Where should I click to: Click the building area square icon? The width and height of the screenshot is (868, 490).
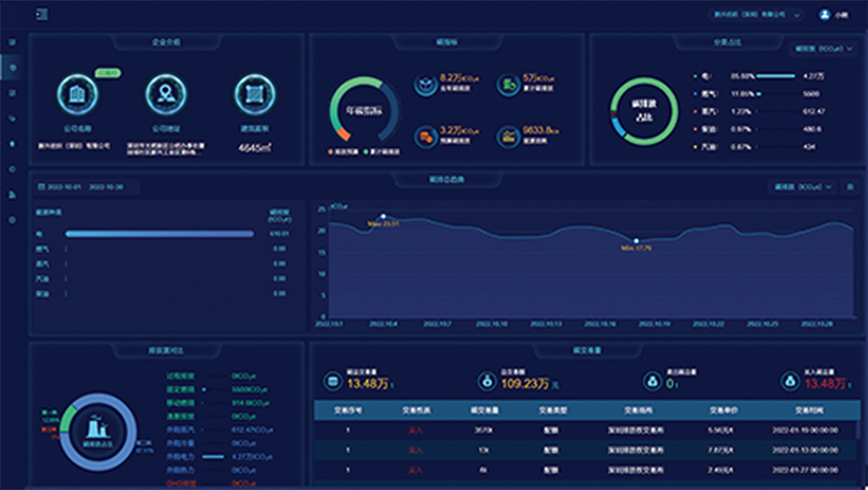tap(255, 94)
